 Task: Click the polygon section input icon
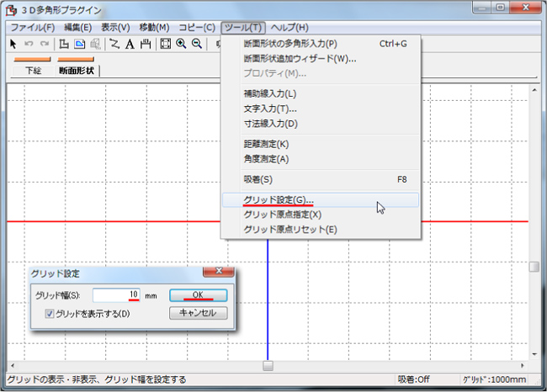pyautogui.click(x=64, y=44)
